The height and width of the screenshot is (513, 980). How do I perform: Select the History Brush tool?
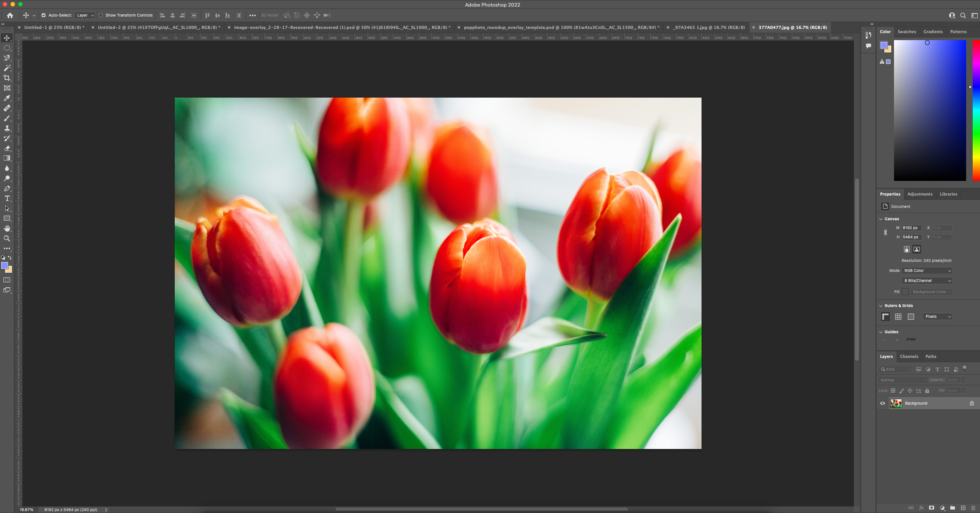click(7, 138)
